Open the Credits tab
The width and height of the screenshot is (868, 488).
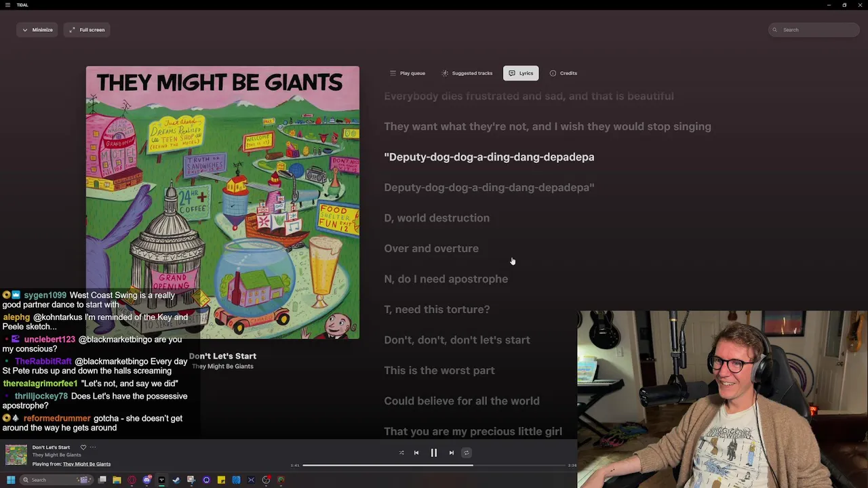564,73
